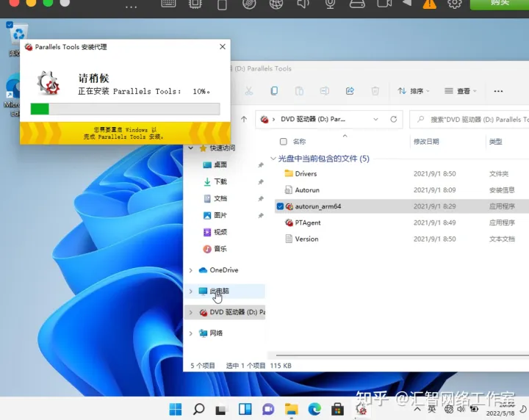The width and height of the screenshot is (529, 420).
Task: Open the 排序 sort dropdown
Action: [x=414, y=91]
